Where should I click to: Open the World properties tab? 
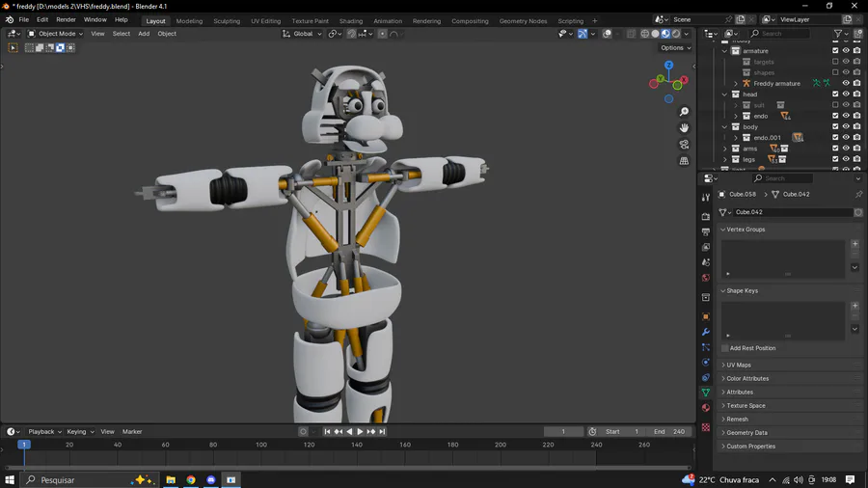click(x=706, y=278)
